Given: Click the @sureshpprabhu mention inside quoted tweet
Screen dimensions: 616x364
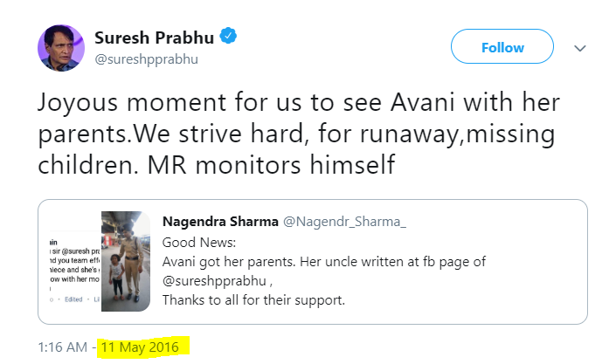Looking at the screenshot, I should [x=214, y=281].
